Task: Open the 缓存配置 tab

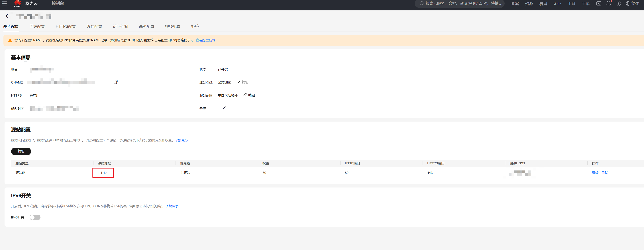Action: click(x=94, y=26)
